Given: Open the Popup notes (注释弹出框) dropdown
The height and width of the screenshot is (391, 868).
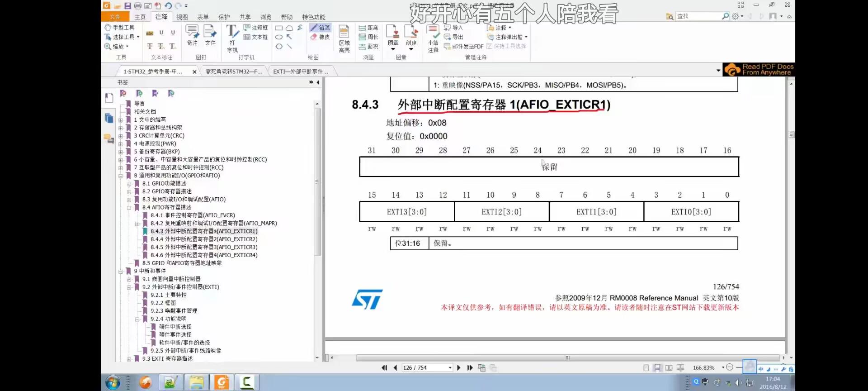Looking at the screenshot, I should click(507, 37).
